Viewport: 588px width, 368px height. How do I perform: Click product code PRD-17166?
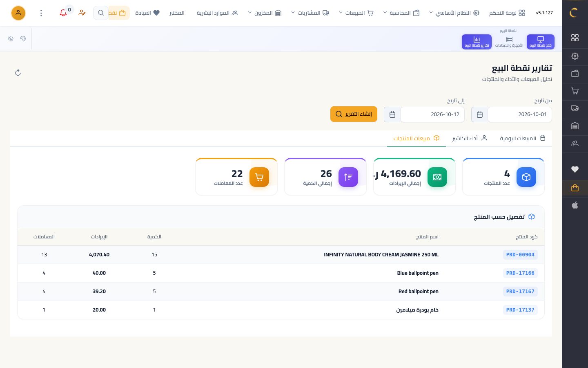(x=520, y=273)
